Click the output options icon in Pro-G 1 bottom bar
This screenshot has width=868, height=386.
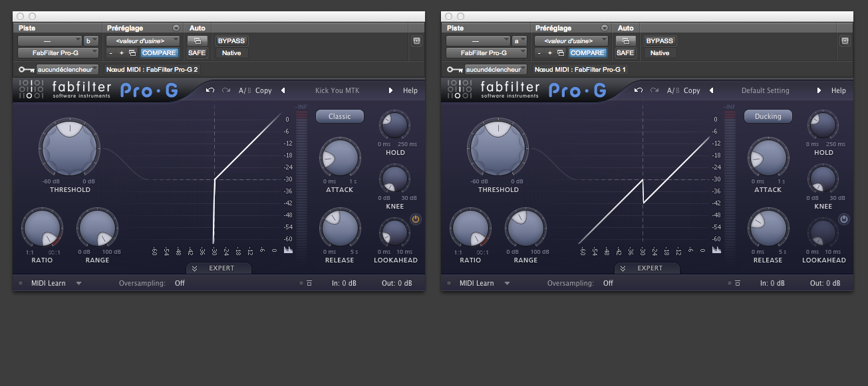(x=738, y=284)
